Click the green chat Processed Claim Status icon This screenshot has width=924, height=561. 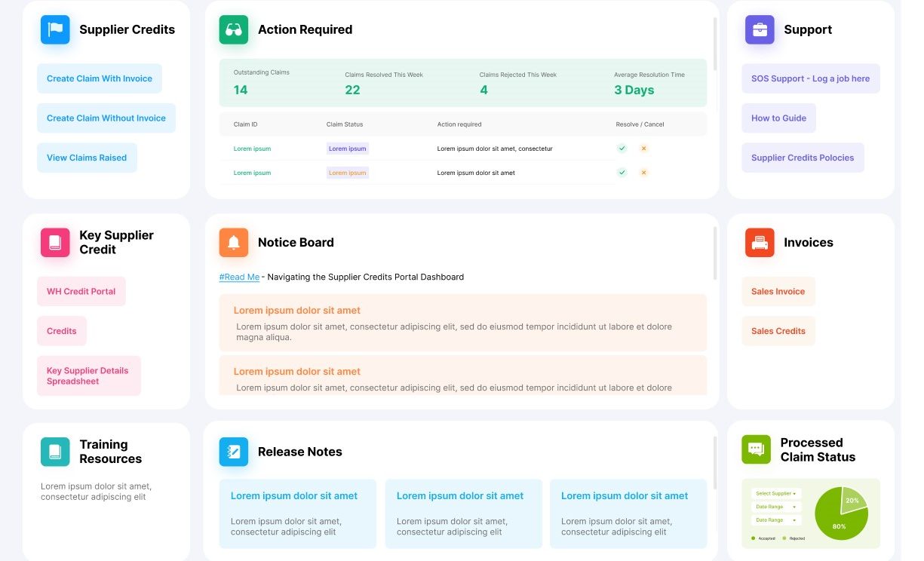click(756, 449)
